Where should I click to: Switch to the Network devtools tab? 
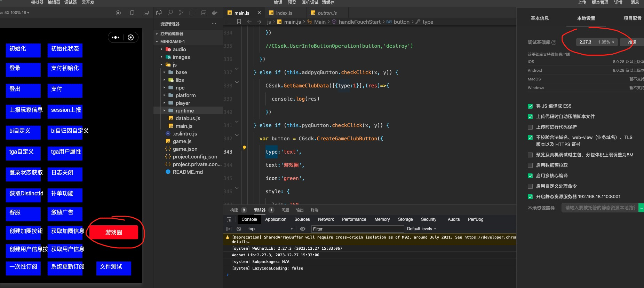coord(326,219)
